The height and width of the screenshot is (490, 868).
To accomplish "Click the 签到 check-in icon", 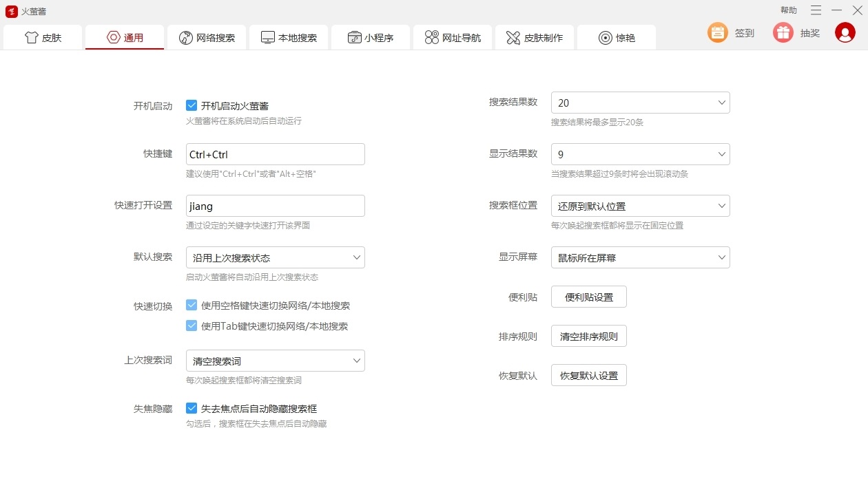I will pos(718,32).
